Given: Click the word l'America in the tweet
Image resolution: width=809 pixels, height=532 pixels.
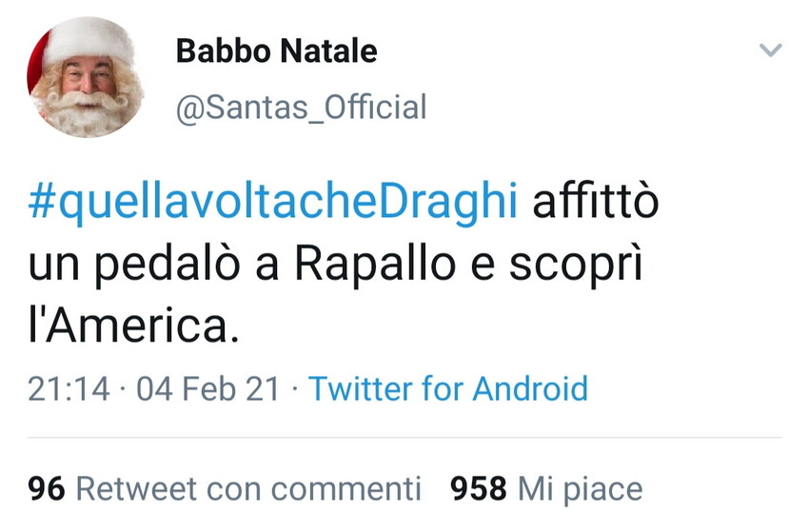Looking at the screenshot, I should tap(129, 326).
